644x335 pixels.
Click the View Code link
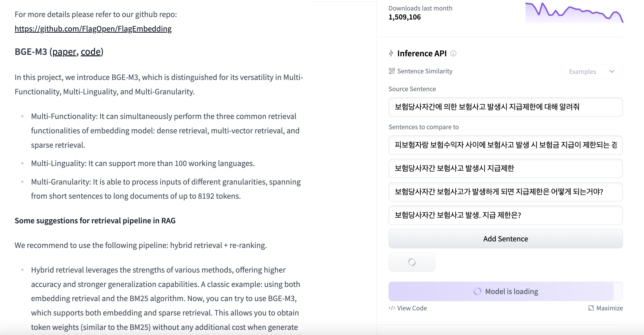tap(408, 308)
